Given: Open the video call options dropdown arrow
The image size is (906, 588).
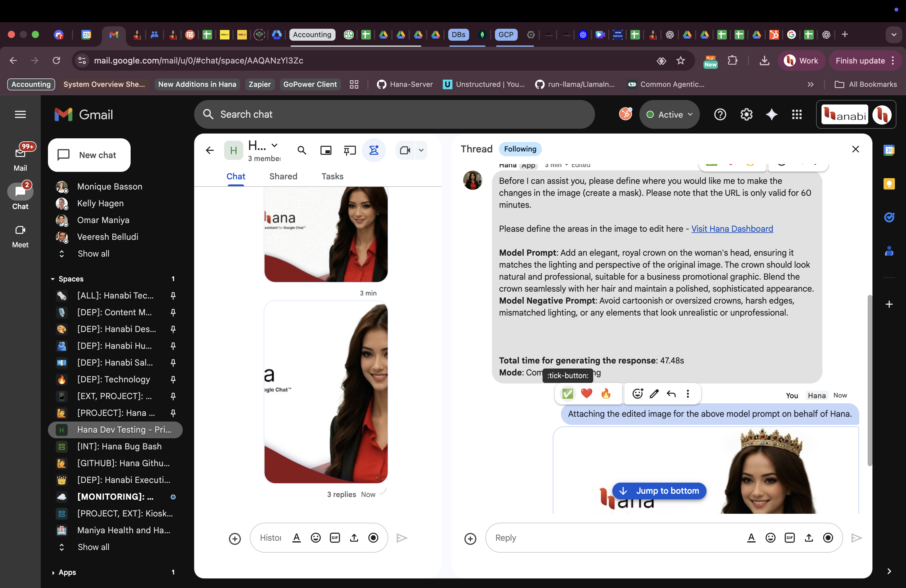Looking at the screenshot, I should pos(421,151).
